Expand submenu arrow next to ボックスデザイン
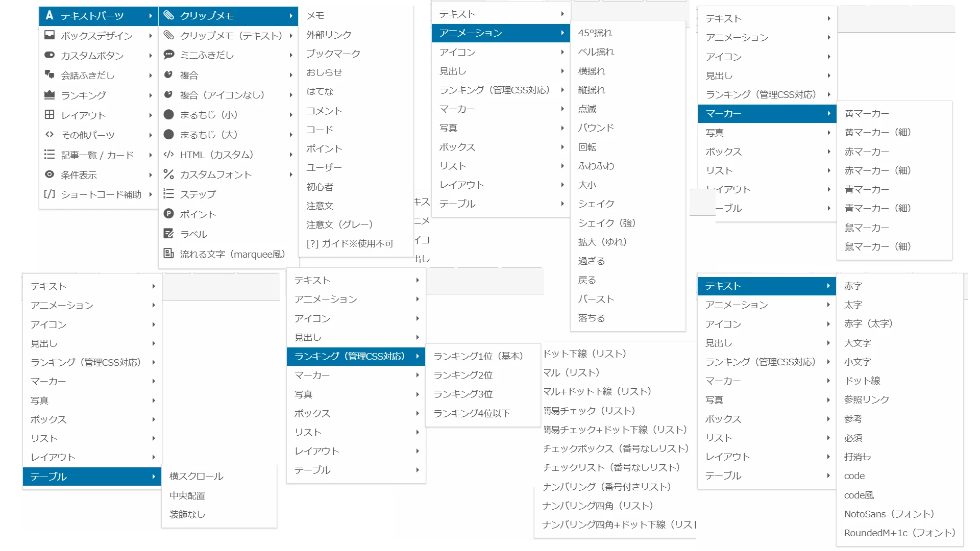 point(151,36)
